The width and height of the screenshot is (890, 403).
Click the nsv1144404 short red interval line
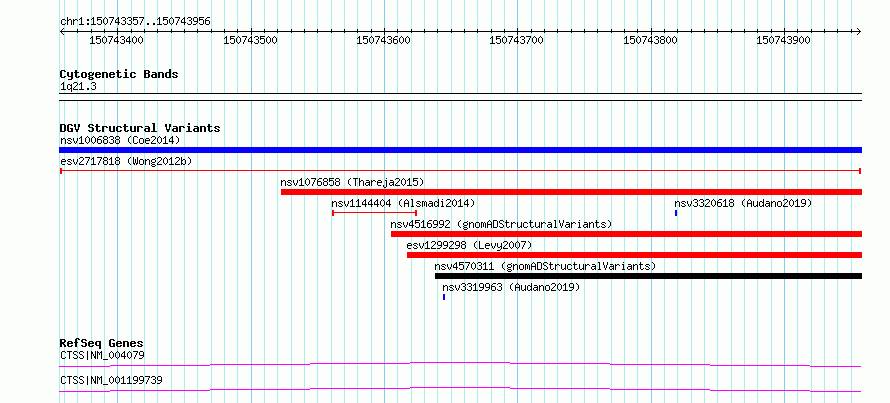(x=374, y=213)
